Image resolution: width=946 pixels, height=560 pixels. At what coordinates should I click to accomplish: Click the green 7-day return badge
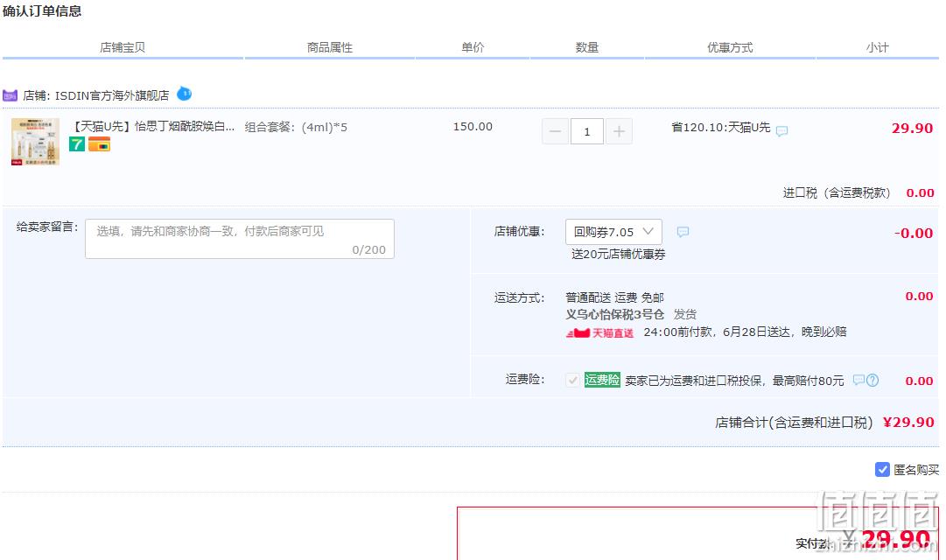coord(77,144)
